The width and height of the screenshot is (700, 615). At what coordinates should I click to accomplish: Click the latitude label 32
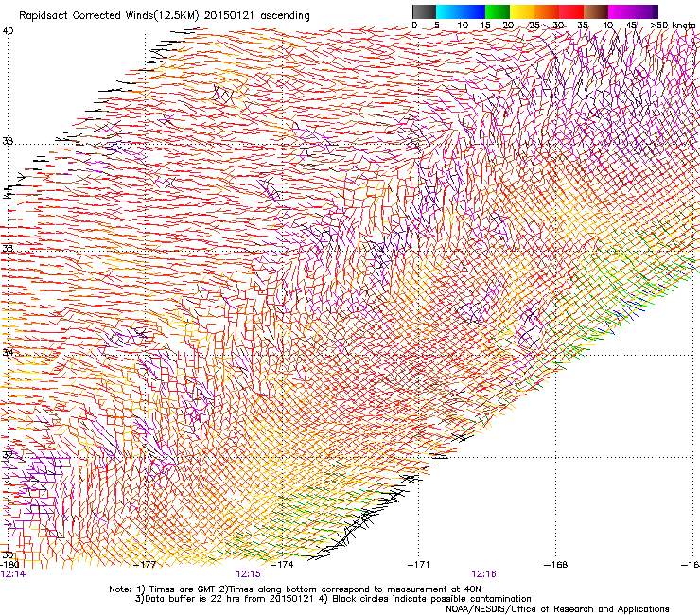(8, 455)
